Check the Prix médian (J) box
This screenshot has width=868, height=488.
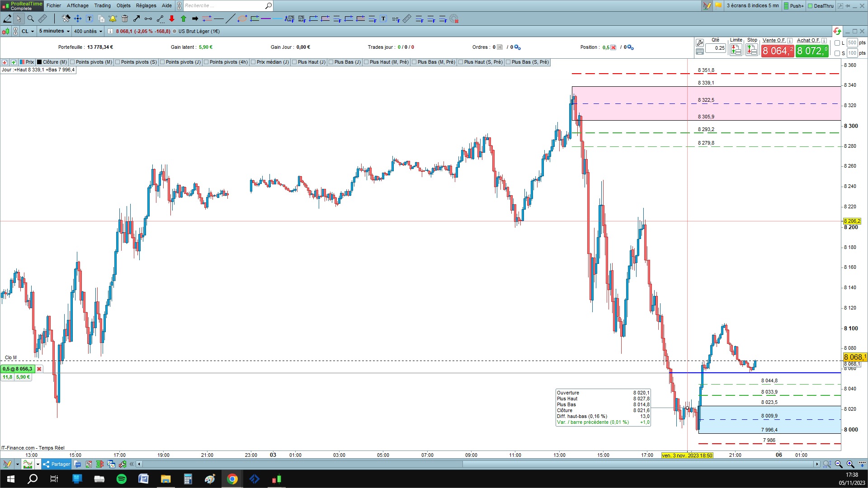[254, 62]
